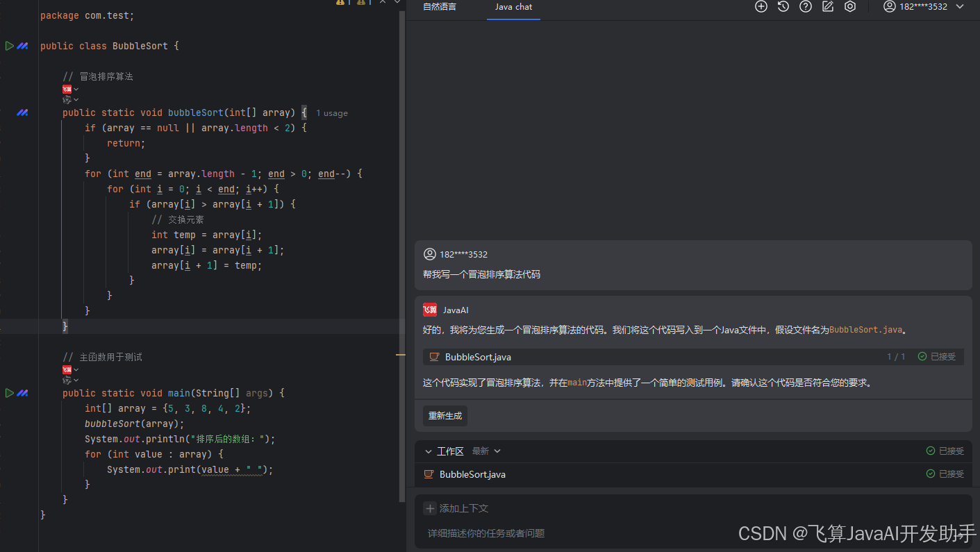Viewport: 980px width, 552px height.
Task: Open the BubbleSort.java card in reply
Action: [x=693, y=357]
